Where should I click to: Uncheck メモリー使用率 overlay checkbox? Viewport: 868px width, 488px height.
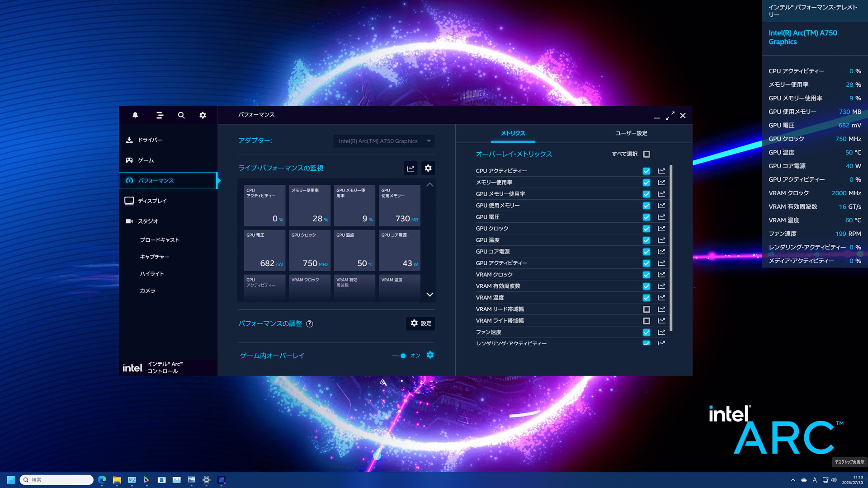pos(646,183)
